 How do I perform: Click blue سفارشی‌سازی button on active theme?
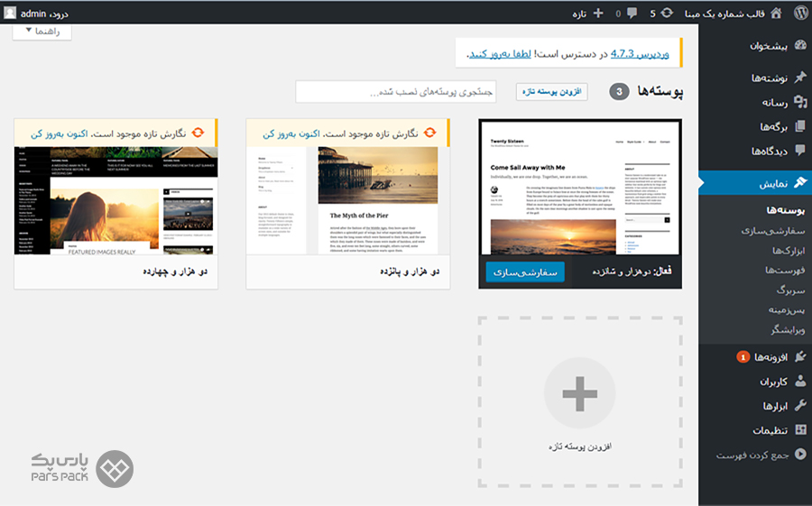[x=525, y=271]
